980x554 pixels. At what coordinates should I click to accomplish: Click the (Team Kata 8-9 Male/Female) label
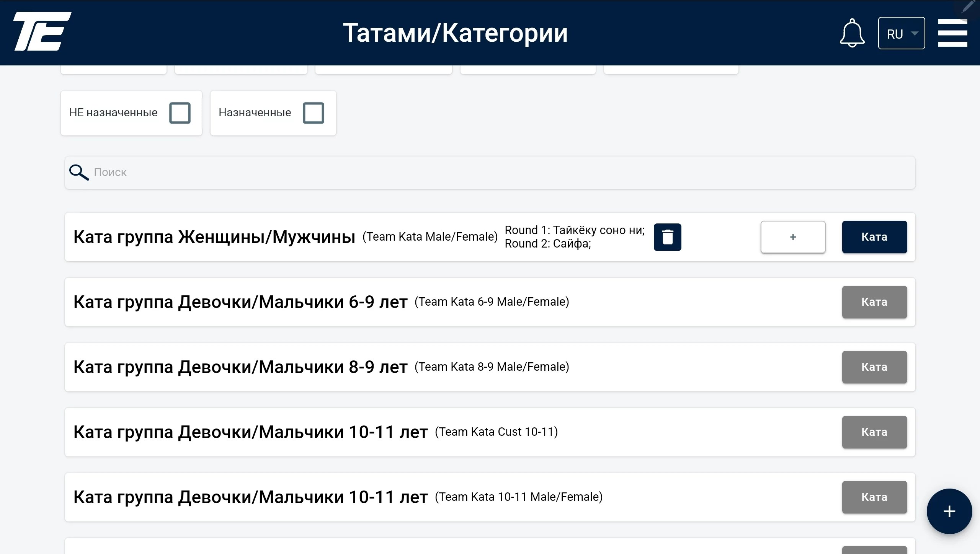coord(492,367)
